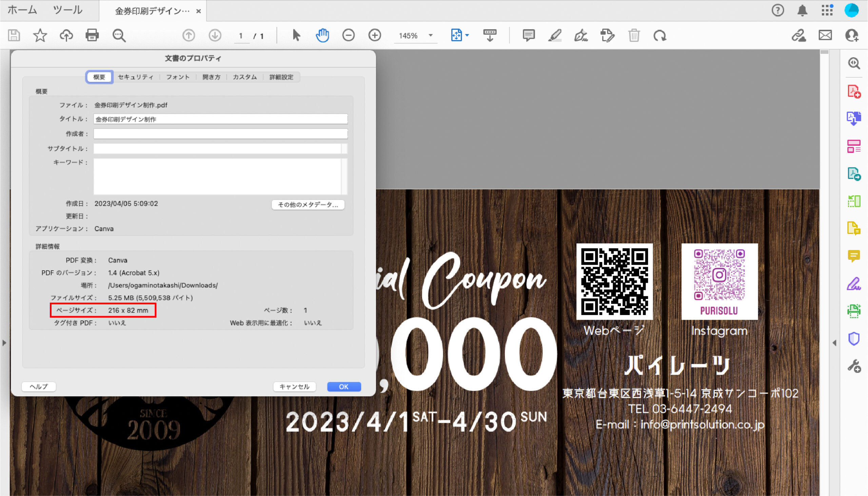The height and width of the screenshot is (496, 868).
Task: Click OK to confirm properties
Action: coord(343,386)
